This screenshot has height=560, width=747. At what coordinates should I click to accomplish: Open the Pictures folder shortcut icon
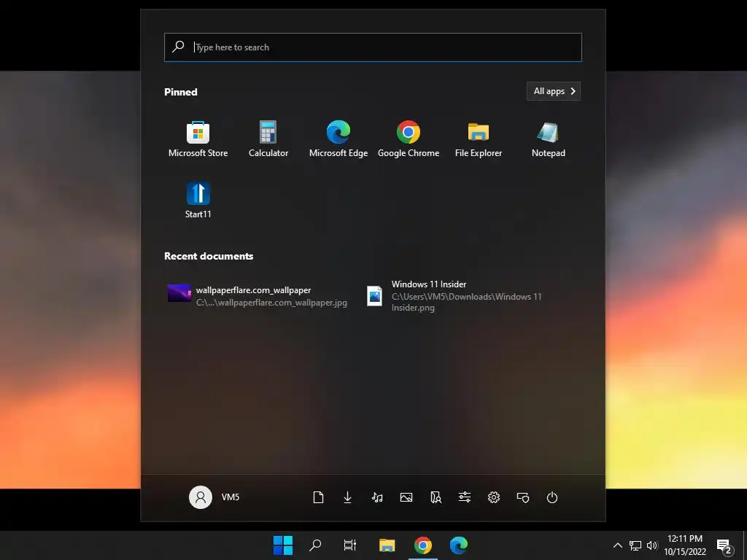[406, 497]
